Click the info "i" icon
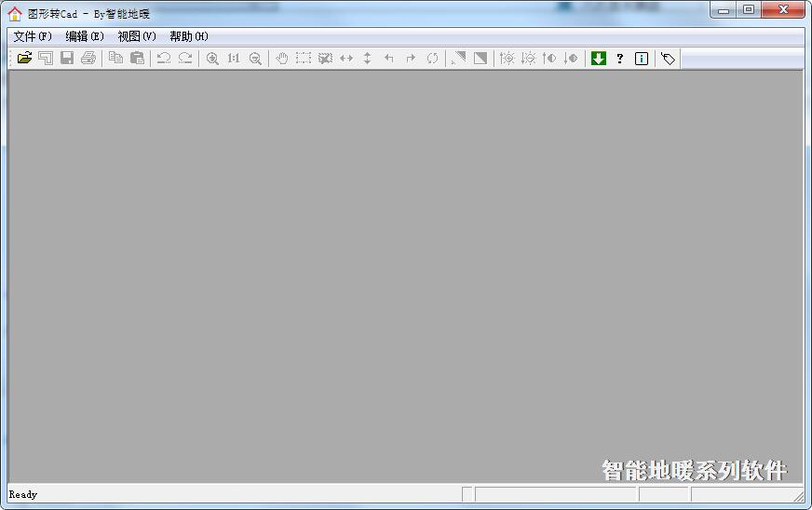The height and width of the screenshot is (510, 812). click(x=642, y=58)
